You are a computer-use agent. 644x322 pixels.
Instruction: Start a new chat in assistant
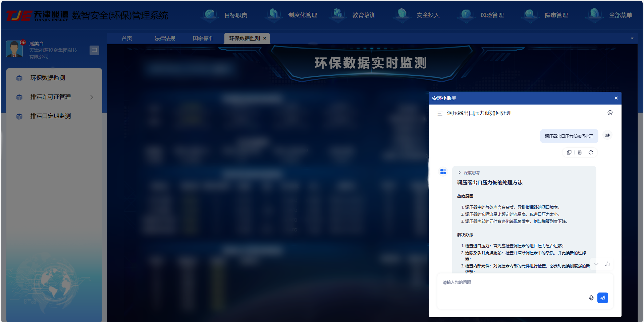(610, 113)
